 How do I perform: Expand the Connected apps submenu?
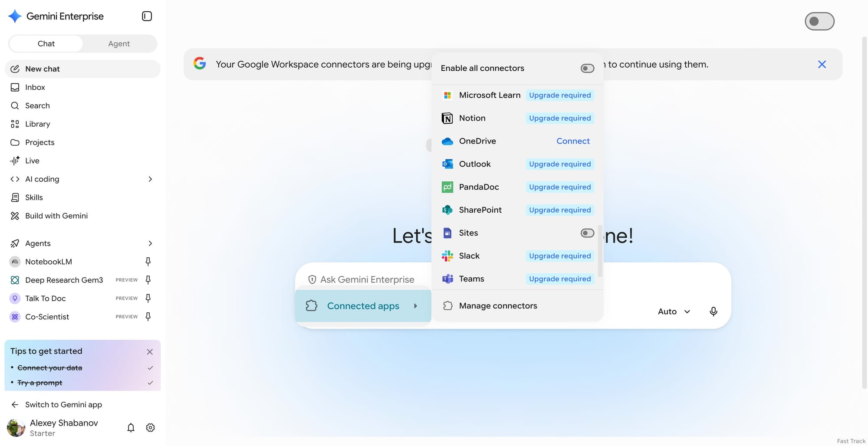pyautogui.click(x=363, y=306)
